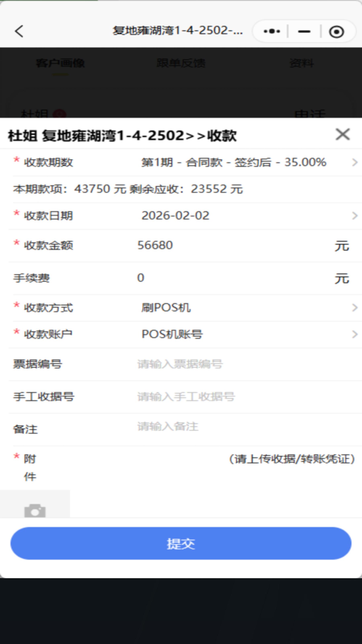Tap the back arrow in the navigation bar
This screenshot has width=362, height=644.
(19, 32)
